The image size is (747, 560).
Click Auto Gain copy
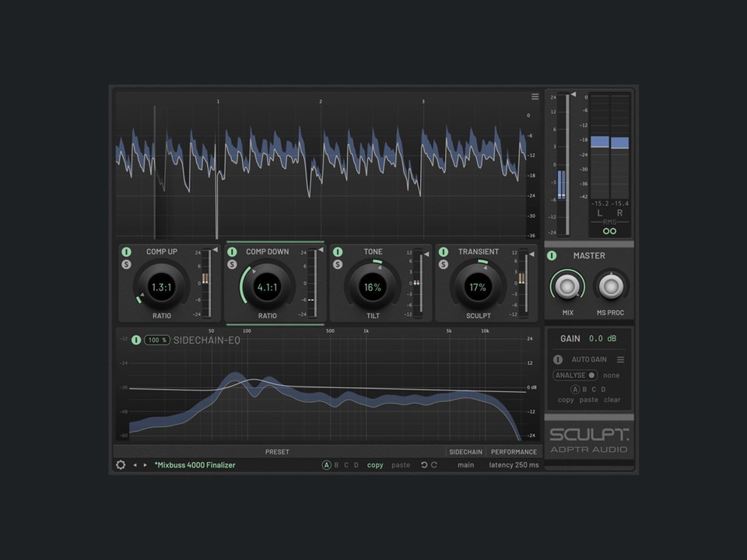click(566, 400)
